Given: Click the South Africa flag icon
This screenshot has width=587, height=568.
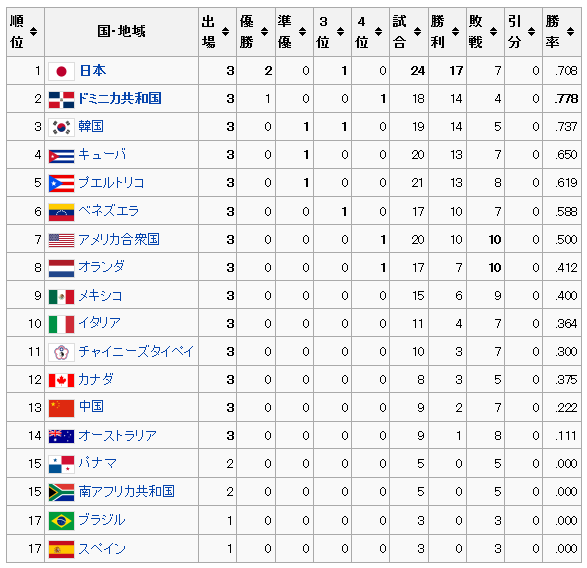Looking at the screenshot, I should point(61,492).
